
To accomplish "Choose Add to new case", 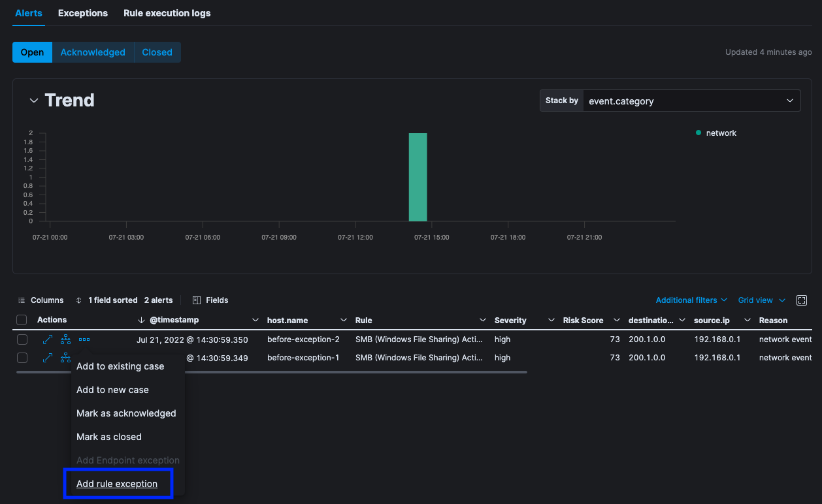I will 112,390.
